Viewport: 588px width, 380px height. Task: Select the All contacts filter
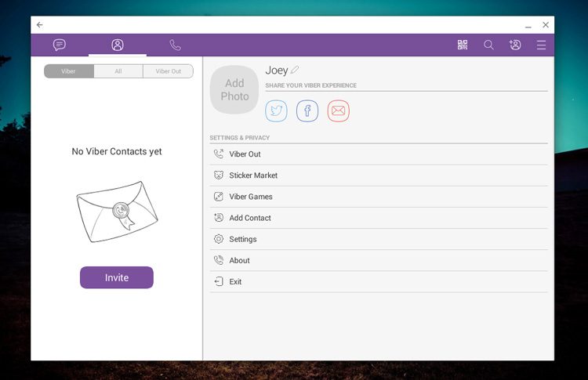[x=118, y=71]
